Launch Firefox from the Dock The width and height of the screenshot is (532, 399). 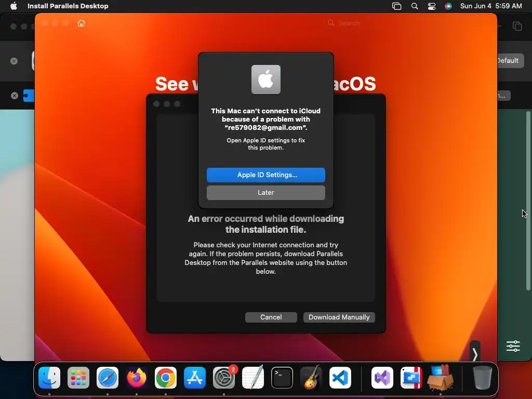[x=137, y=377]
